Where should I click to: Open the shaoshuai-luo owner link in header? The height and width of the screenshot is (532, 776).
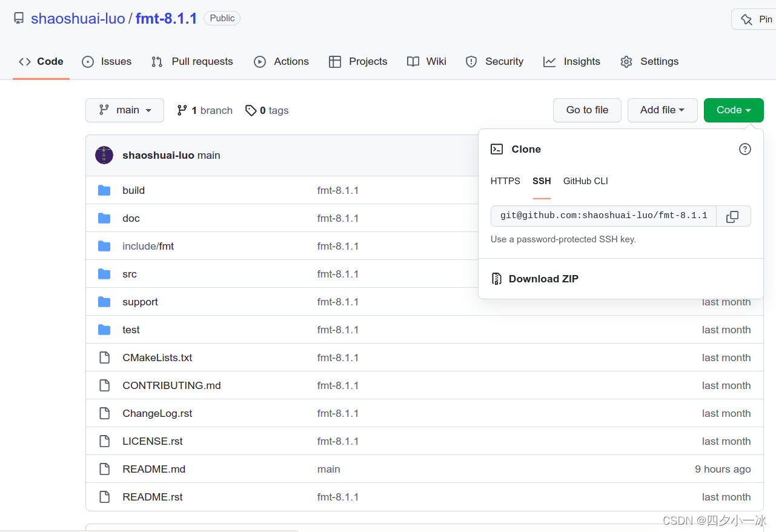click(78, 18)
